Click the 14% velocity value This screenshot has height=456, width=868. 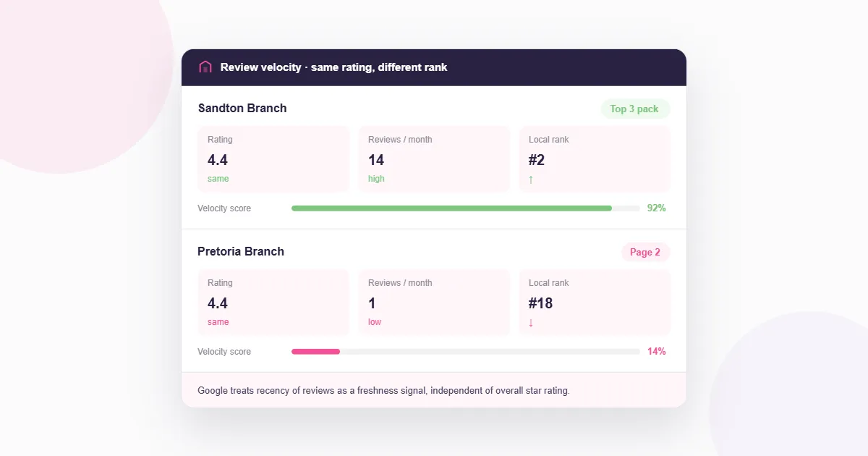click(656, 351)
